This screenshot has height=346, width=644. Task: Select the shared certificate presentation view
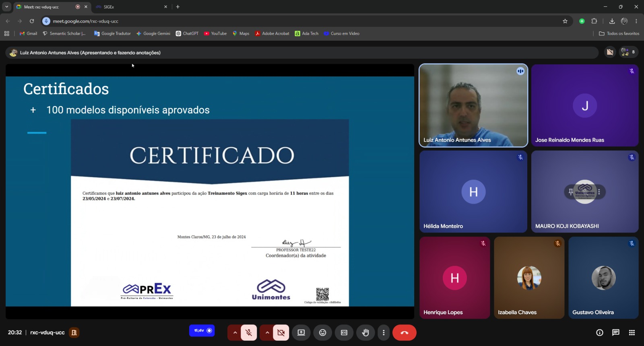pos(210,192)
